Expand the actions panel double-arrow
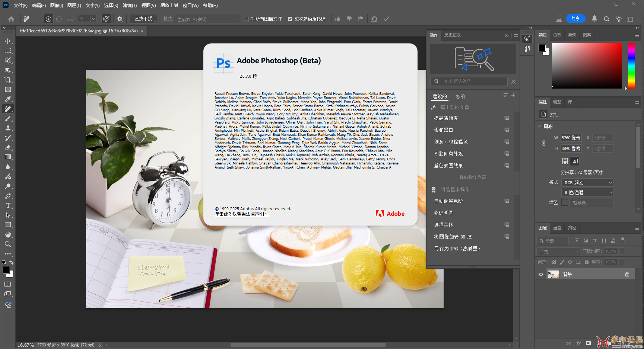 pos(507,35)
